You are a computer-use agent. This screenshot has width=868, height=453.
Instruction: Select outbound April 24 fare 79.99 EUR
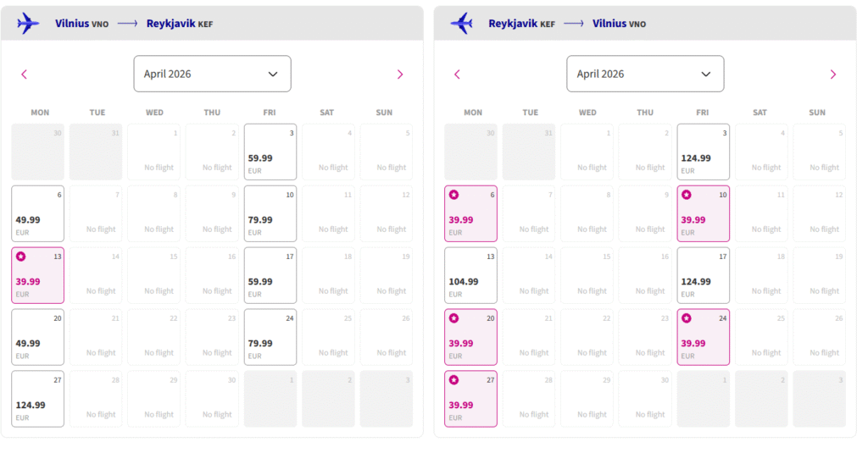(270, 337)
